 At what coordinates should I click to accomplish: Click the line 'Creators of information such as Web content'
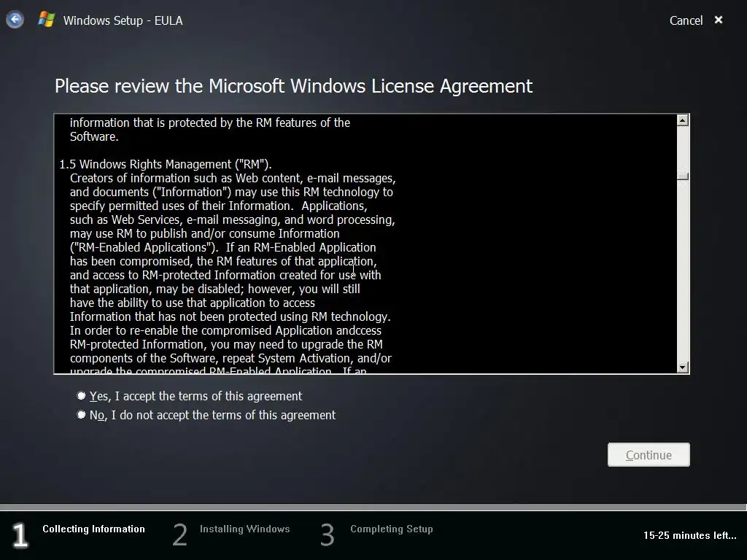[233, 178]
